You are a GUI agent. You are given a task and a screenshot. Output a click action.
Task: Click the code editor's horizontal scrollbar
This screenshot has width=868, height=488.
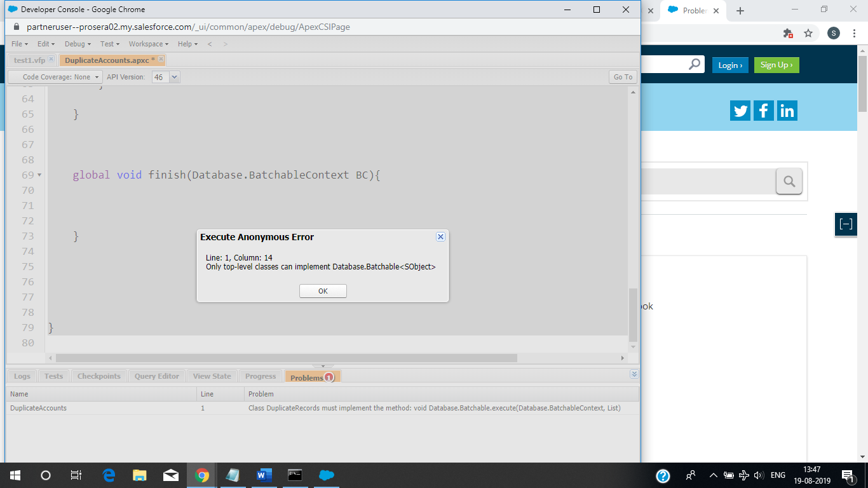287,358
